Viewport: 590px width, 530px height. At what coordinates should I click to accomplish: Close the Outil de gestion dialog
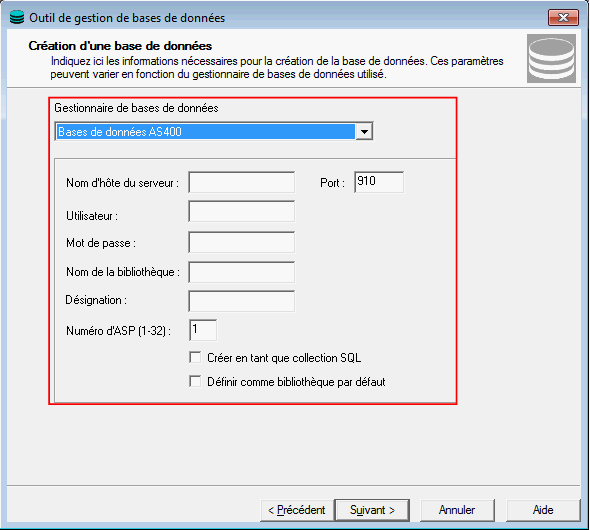pyautogui.click(x=563, y=17)
